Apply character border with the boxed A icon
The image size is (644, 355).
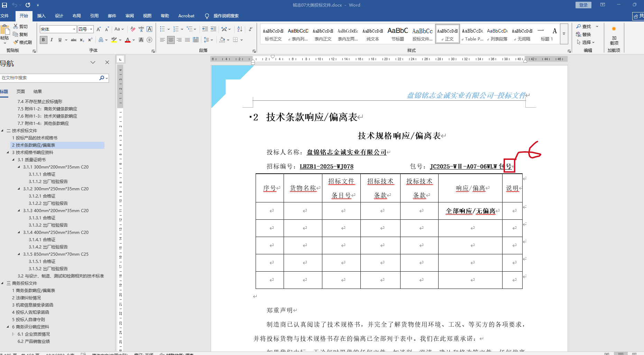tap(149, 29)
